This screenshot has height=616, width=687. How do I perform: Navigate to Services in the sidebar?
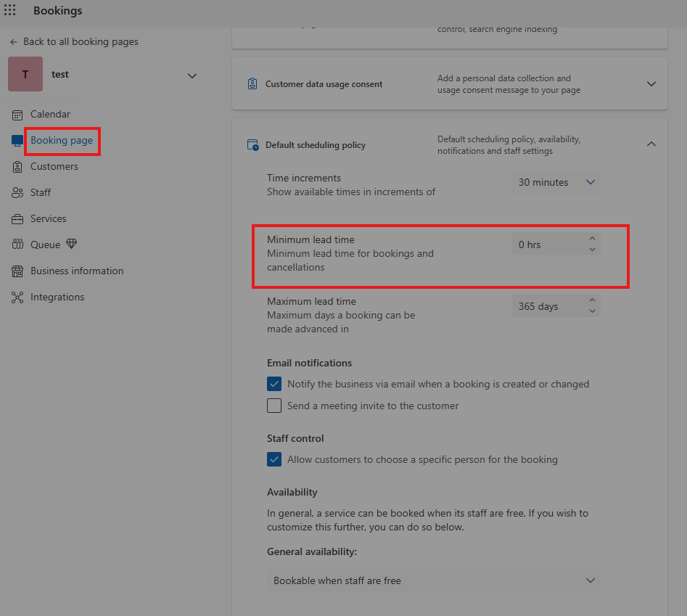pyautogui.click(x=48, y=218)
